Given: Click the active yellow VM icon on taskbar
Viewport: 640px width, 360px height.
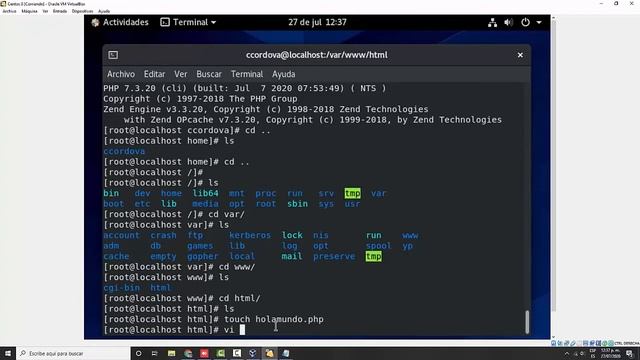Looking at the screenshot, I should (x=269, y=353).
